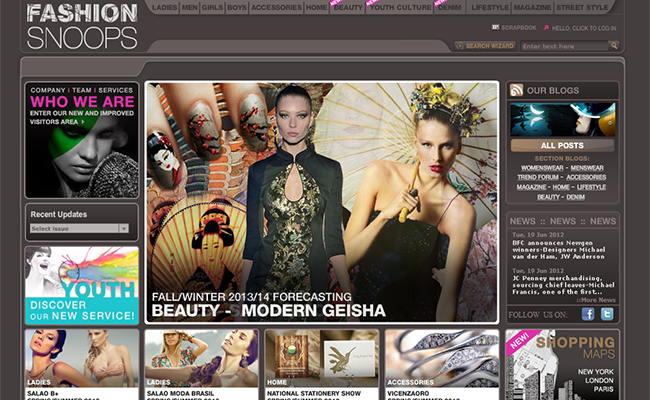The width and height of the screenshot is (650, 400).
Task: Open the Lifestyle menu
Action: pyautogui.click(x=490, y=7)
